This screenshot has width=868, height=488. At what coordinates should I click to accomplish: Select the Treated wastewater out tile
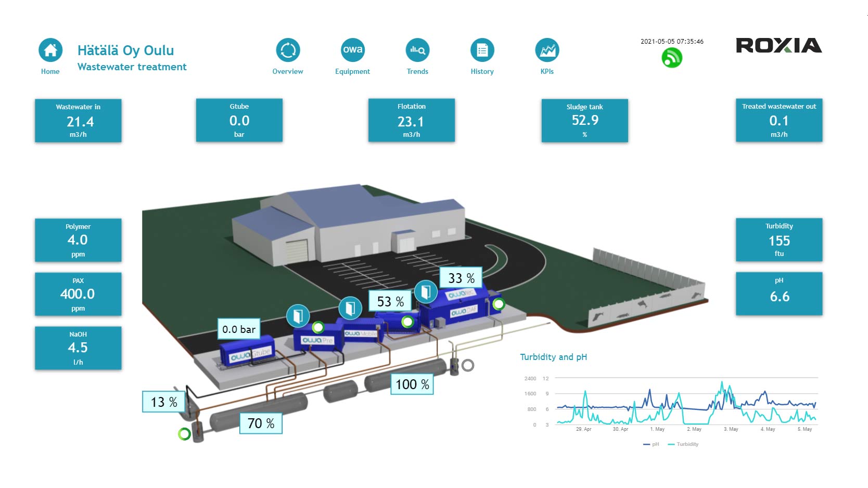coord(779,120)
